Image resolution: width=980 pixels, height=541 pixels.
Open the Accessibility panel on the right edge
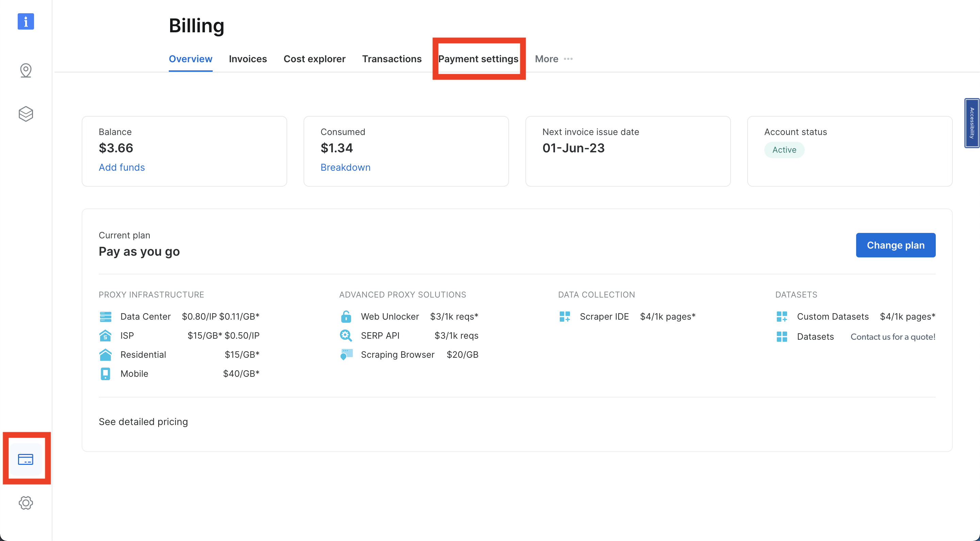(973, 123)
